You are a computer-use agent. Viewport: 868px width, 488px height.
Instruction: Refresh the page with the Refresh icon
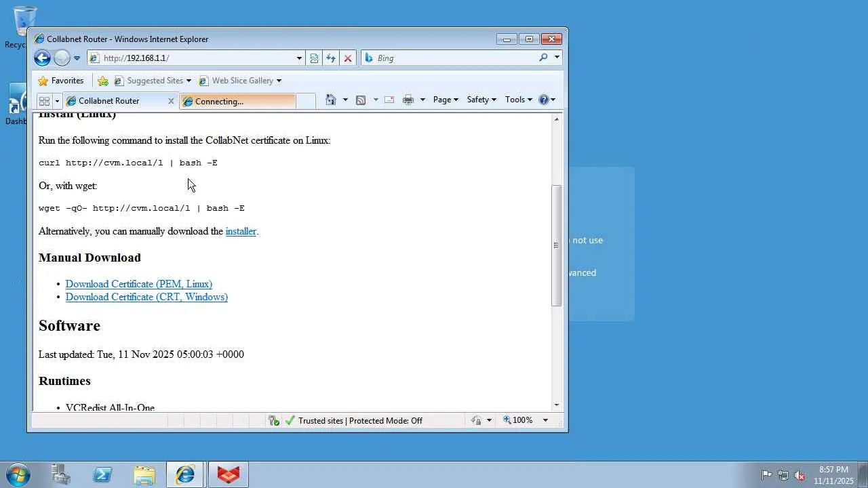tap(331, 58)
